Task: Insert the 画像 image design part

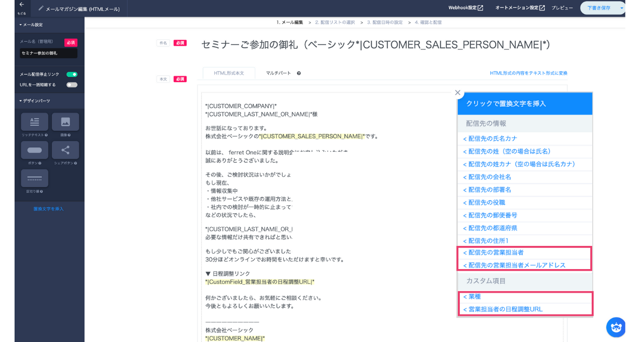Action: pos(65,122)
